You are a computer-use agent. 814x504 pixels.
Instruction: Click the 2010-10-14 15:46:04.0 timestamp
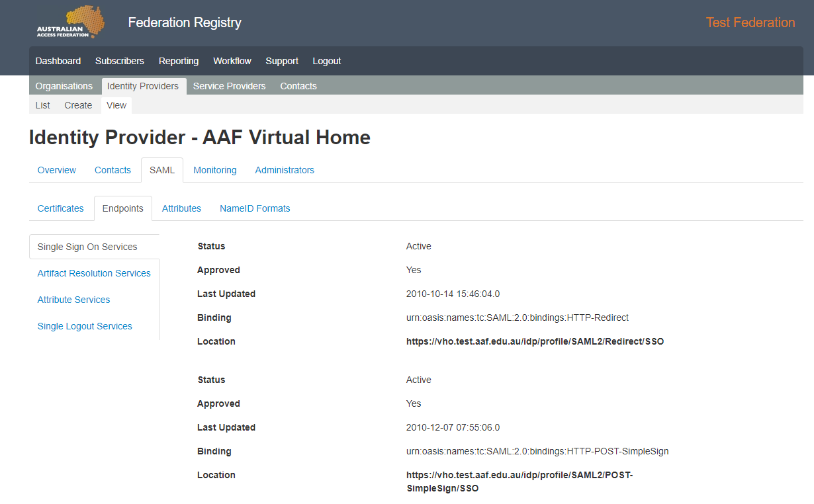(x=453, y=294)
